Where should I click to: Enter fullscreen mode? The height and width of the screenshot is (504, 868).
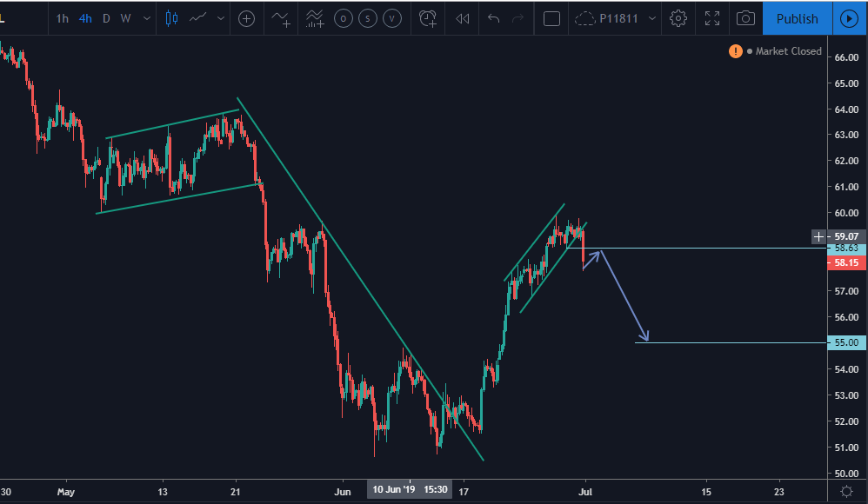pyautogui.click(x=712, y=19)
